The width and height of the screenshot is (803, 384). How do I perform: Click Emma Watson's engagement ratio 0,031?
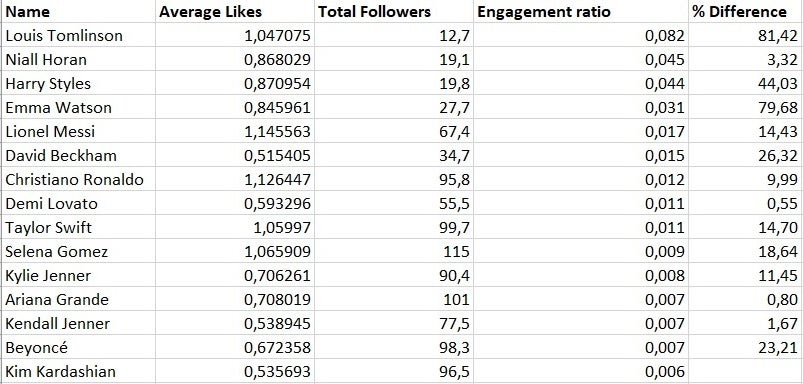pyautogui.click(x=581, y=108)
